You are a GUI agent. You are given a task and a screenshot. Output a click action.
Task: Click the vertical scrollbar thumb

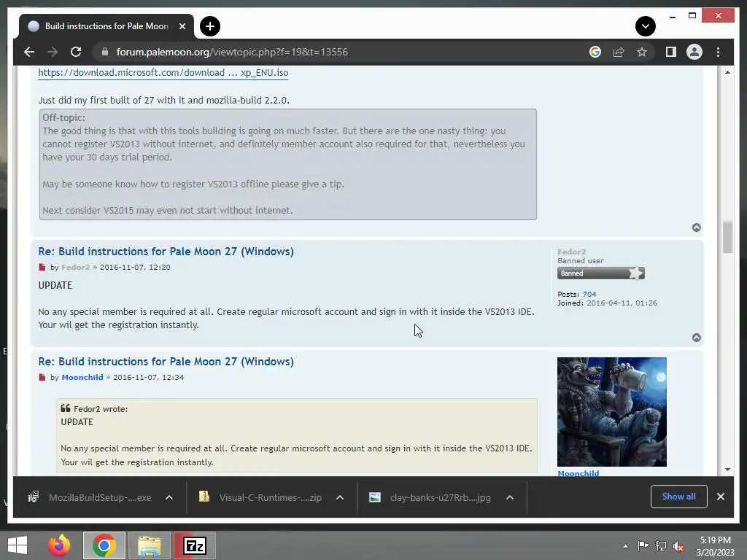[x=727, y=237]
